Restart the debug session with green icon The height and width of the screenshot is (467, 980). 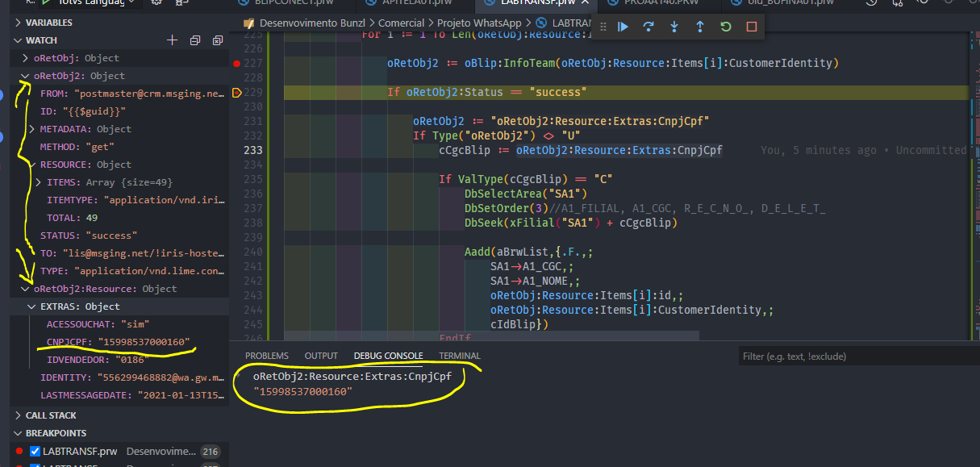click(726, 27)
